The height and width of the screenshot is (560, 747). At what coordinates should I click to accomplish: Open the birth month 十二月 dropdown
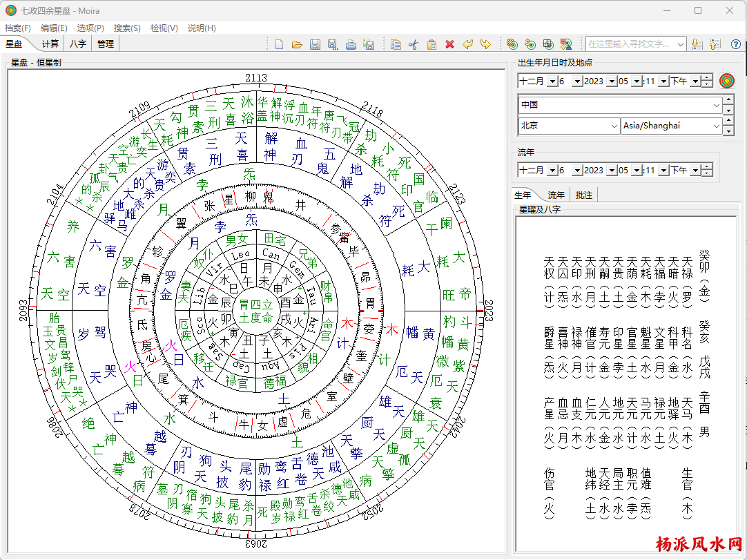[x=552, y=81]
